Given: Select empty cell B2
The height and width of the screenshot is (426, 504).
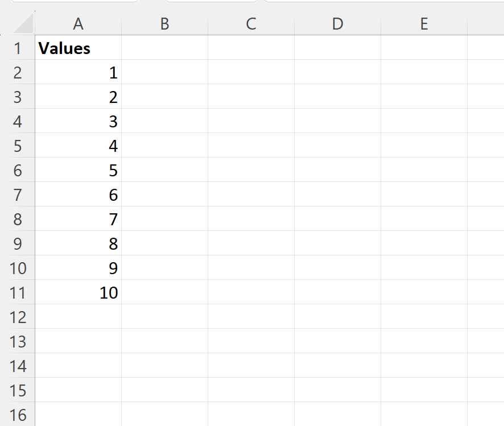Looking at the screenshot, I should point(164,72).
